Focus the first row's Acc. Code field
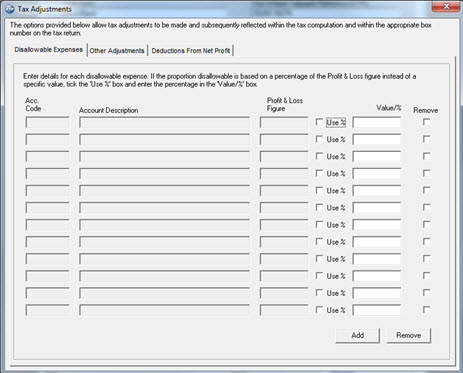The height and width of the screenshot is (373, 463). (47, 122)
